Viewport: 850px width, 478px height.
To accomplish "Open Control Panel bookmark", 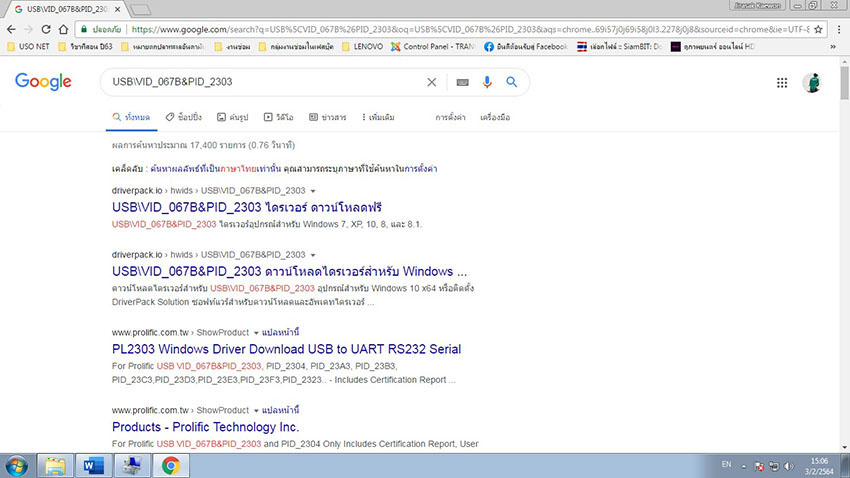I will coord(432,47).
